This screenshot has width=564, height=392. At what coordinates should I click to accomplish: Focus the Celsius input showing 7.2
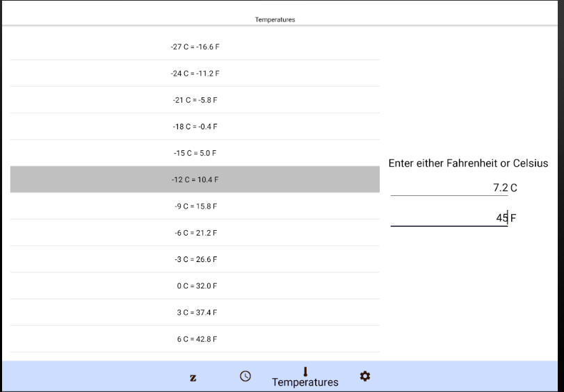(x=449, y=188)
